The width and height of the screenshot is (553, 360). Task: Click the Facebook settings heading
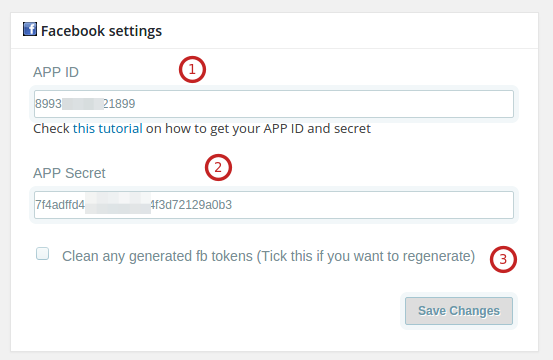[x=102, y=31]
